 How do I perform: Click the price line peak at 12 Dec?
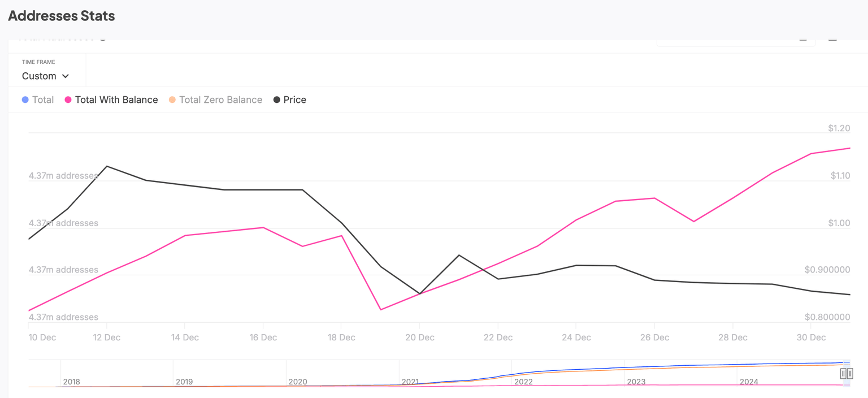107,166
